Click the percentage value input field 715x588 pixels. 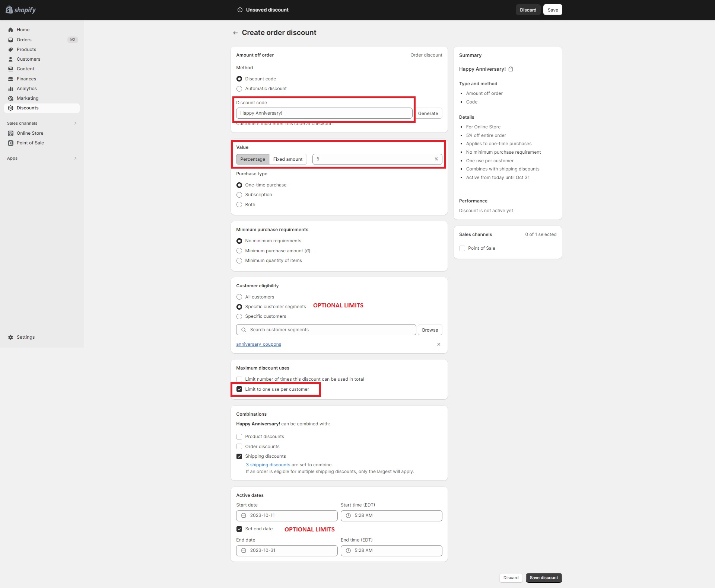[x=377, y=159]
